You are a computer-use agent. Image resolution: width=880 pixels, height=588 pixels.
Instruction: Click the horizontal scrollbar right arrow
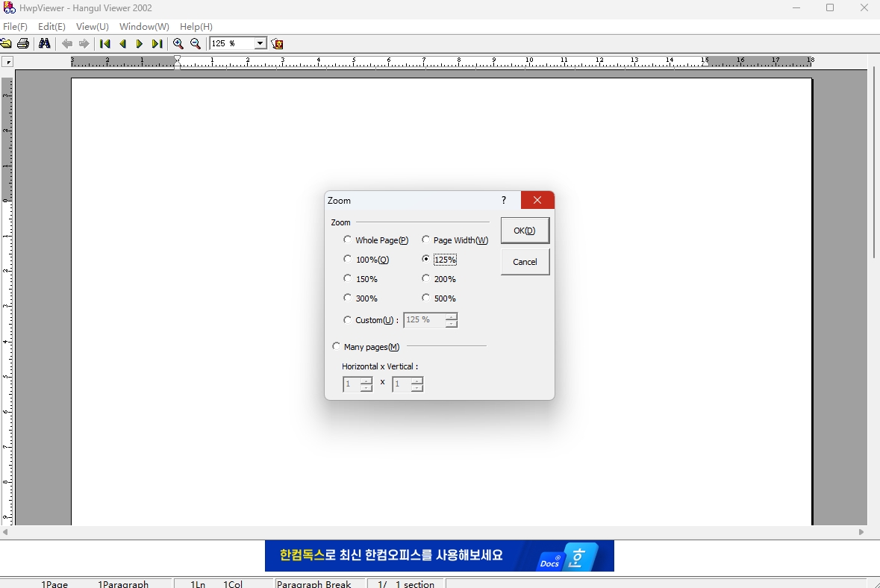tap(861, 532)
